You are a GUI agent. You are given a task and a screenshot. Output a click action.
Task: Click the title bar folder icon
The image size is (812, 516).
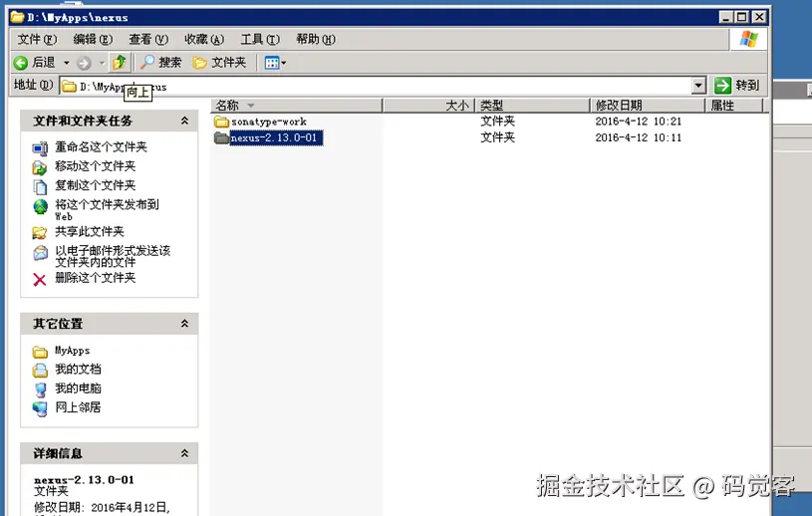17,17
